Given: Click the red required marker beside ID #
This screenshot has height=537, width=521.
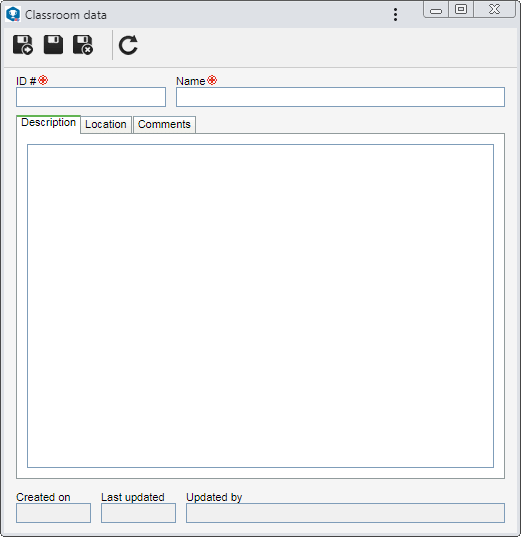Looking at the screenshot, I should pyautogui.click(x=43, y=80).
